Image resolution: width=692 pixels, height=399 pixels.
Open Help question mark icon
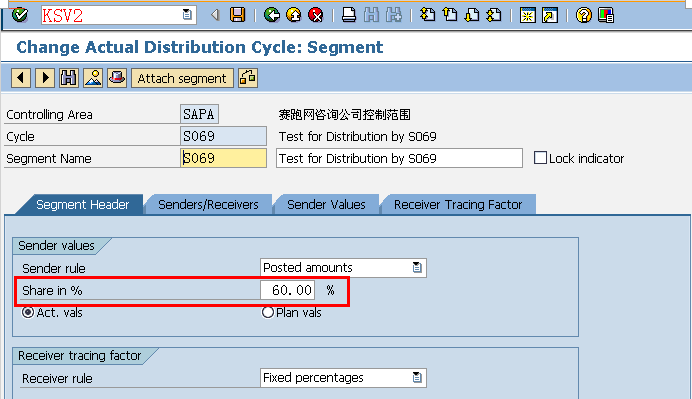tap(583, 15)
